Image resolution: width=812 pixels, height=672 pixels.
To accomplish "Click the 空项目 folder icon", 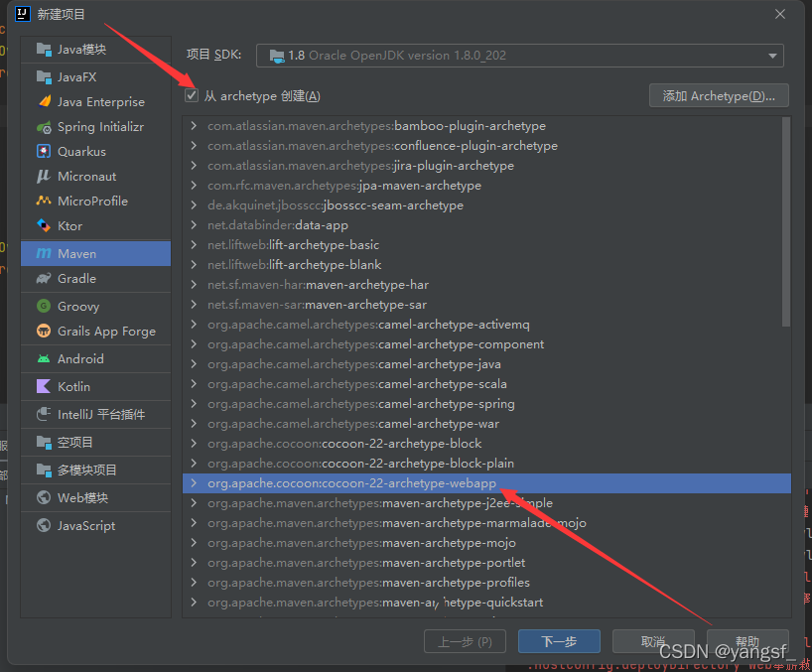I will click(x=44, y=442).
